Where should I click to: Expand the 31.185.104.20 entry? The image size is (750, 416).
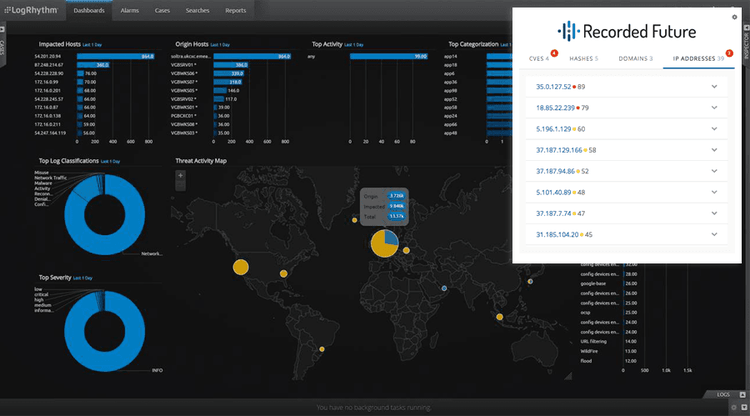[x=714, y=235]
